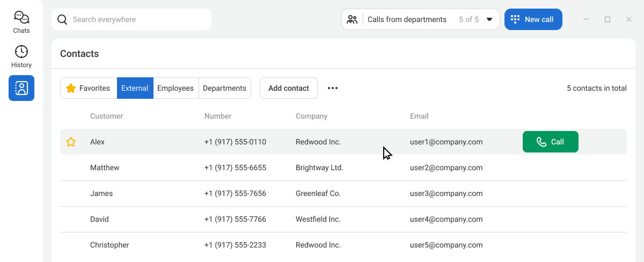Click email user2@company.com
The height and width of the screenshot is (262, 644).
click(447, 168)
